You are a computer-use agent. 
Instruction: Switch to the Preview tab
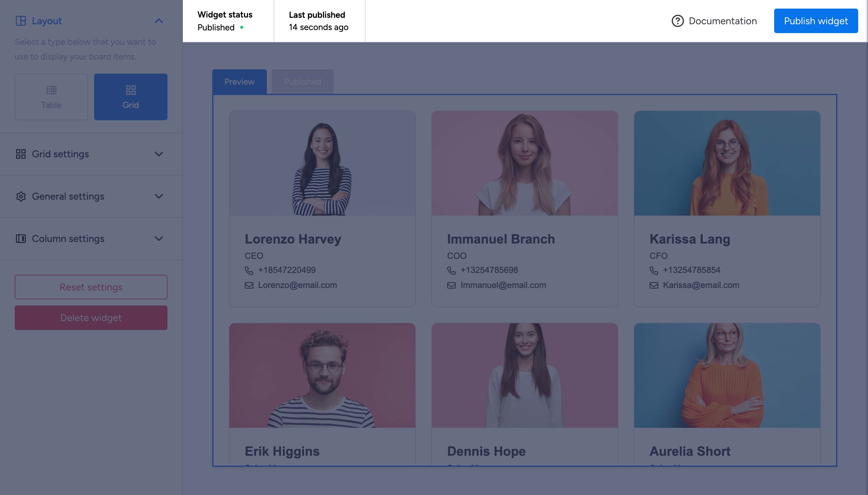tap(239, 82)
